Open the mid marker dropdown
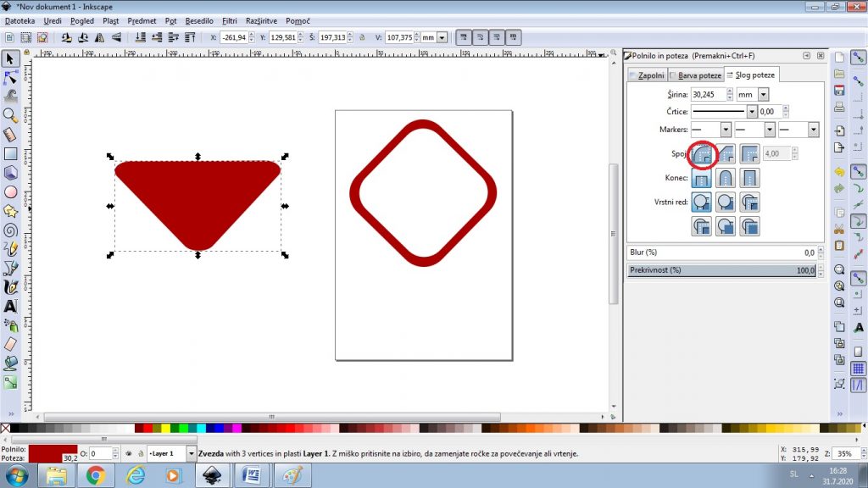The height and width of the screenshot is (488, 868). click(x=770, y=130)
